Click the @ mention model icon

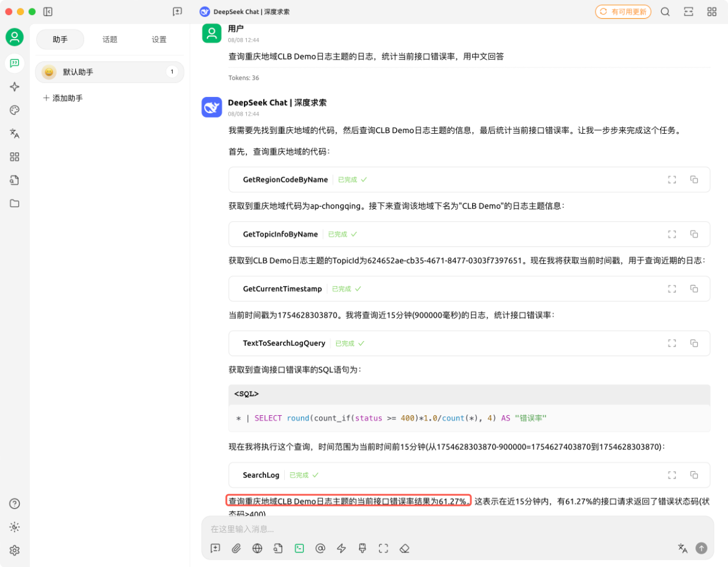coord(320,548)
